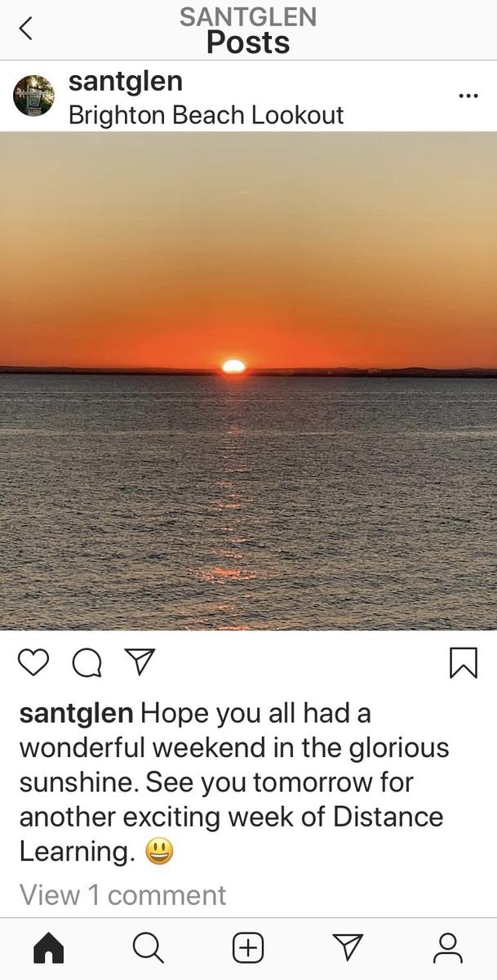Image resolution: width=497 pixels, height=980 pixels.
Task: View 1 comment on the post
Action: pos(122,895)
